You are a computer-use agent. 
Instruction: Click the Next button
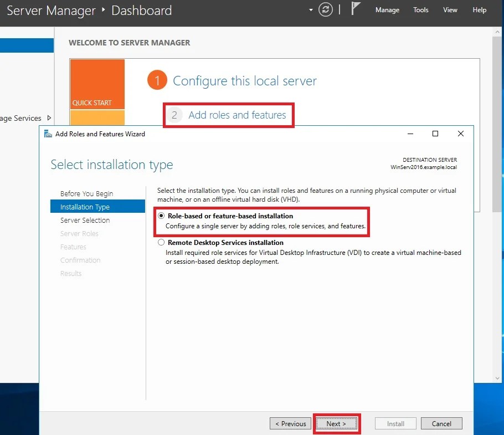[337, 423]
